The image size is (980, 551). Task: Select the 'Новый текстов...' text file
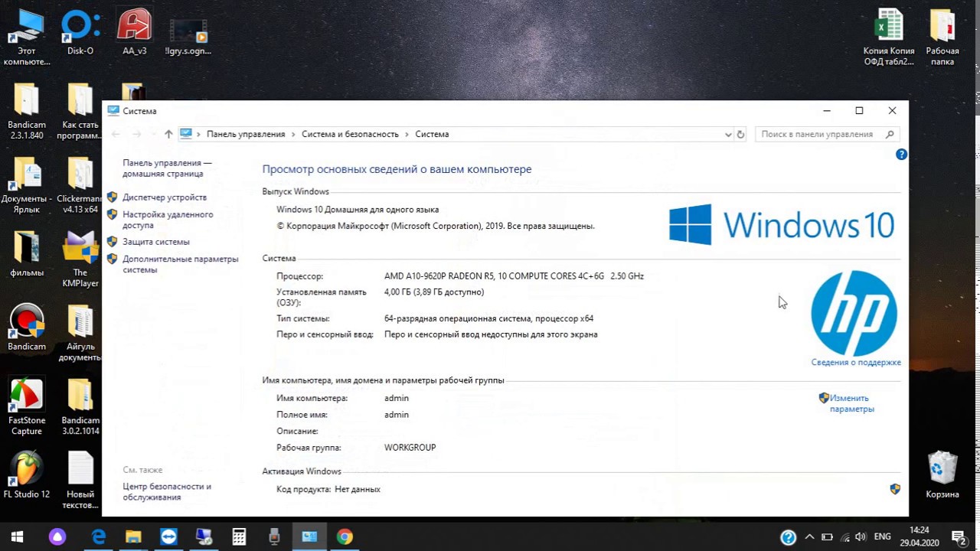(80, 481)
